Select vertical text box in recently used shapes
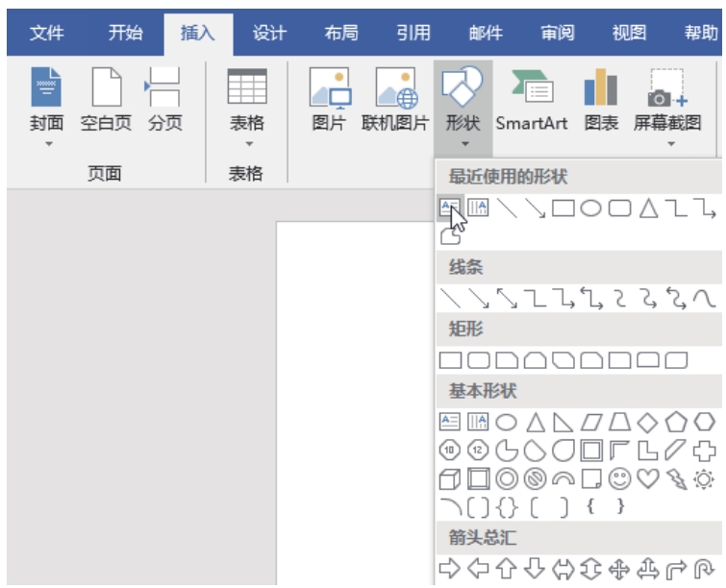The height and width of the screenshot is (588, 726). [x=478, y=208]
